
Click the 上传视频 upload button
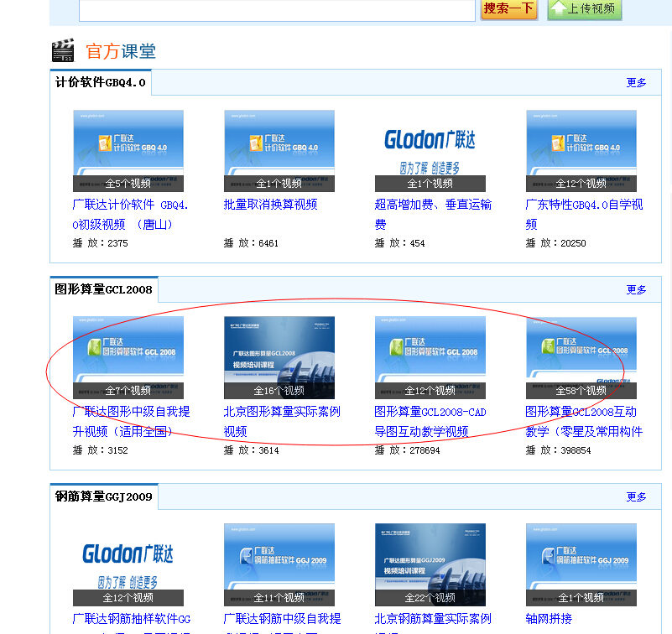click(585, 9)
